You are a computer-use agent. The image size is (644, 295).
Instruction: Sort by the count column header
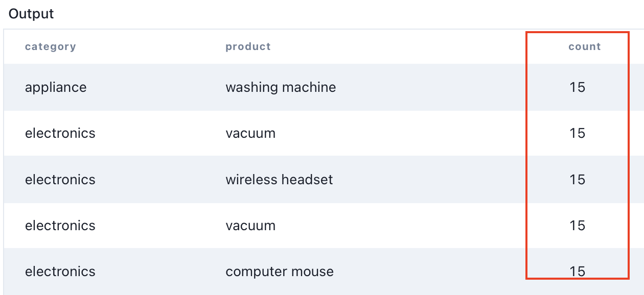coord(584,46)
